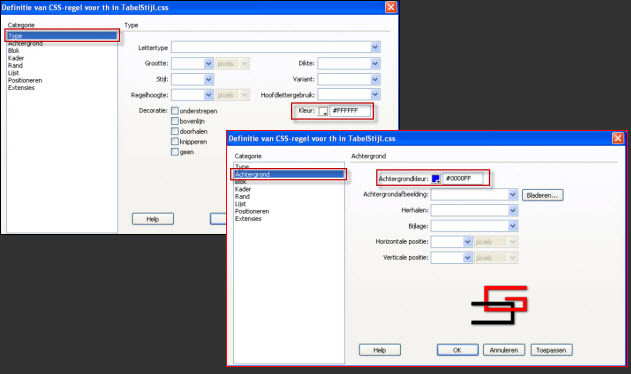Select Type category in back dialog
631x374 pixels.
pyautogui.click(x=62, y=36)
